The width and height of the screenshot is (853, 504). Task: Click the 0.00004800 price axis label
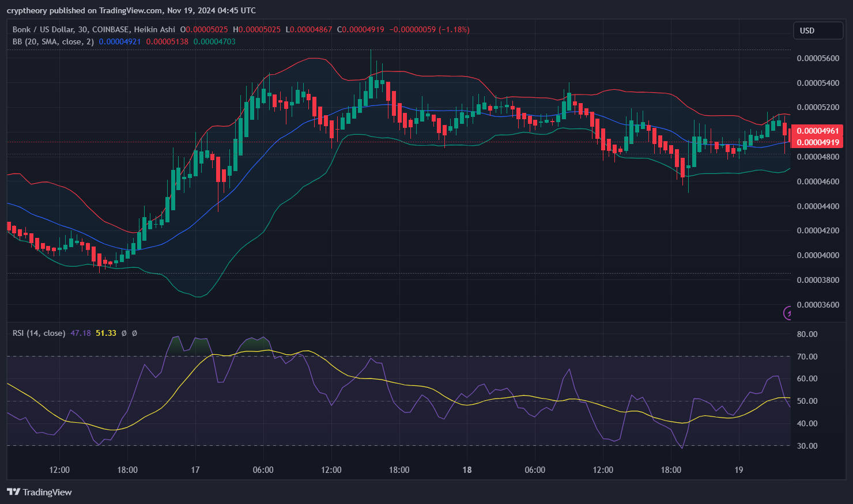pos(818,157)
